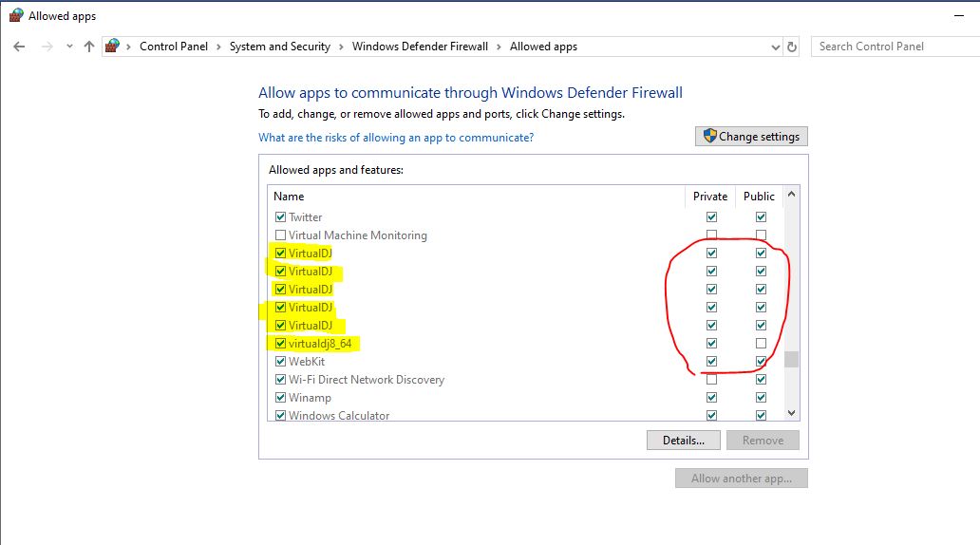Open Details for selected app
The height and width of the screenshot is (545, 980).
683,440
